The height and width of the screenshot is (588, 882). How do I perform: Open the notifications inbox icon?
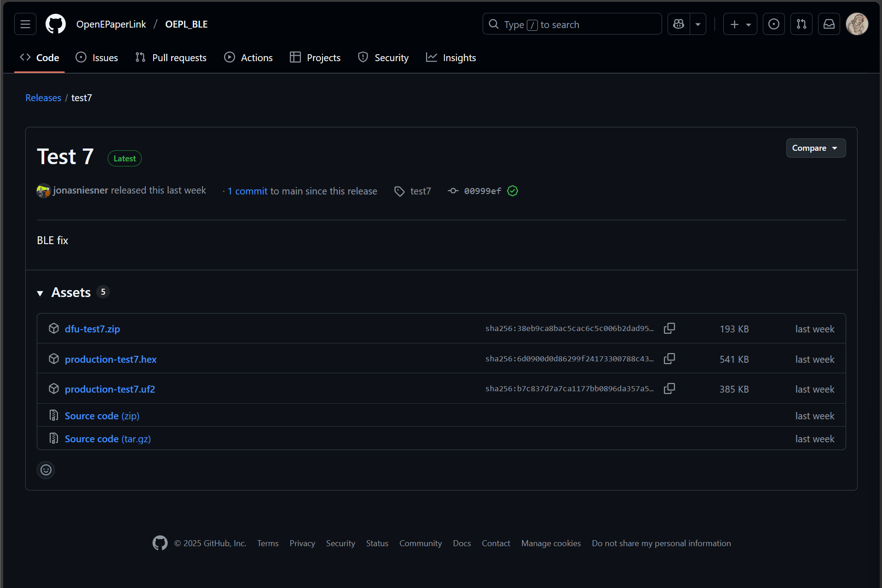[829, 24]
